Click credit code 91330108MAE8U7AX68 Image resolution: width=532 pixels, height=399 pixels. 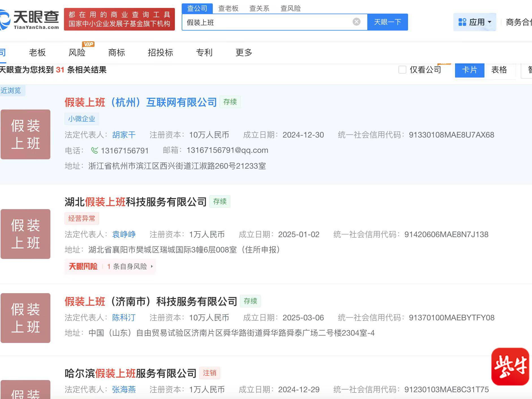[x=452, y=135]
